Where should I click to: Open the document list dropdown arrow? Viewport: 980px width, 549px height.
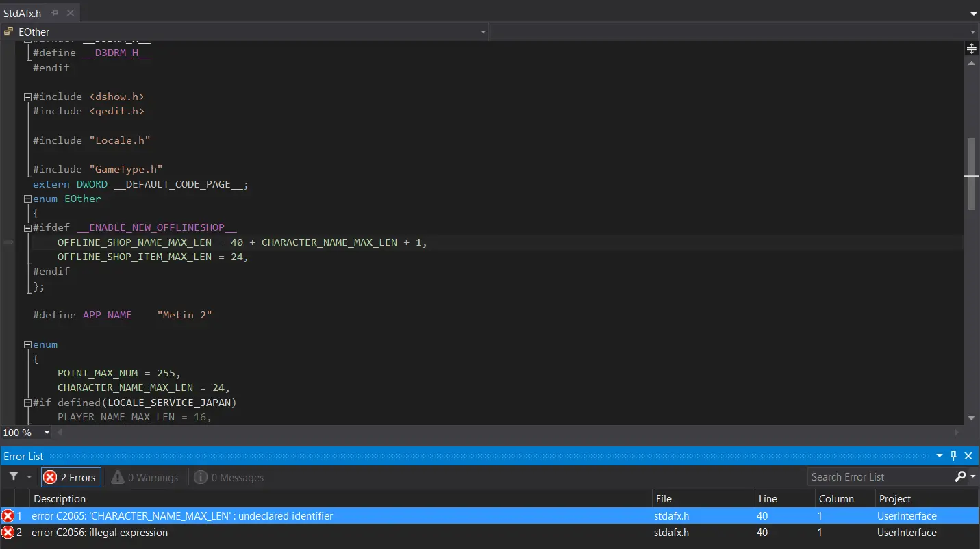pos(974,14)
